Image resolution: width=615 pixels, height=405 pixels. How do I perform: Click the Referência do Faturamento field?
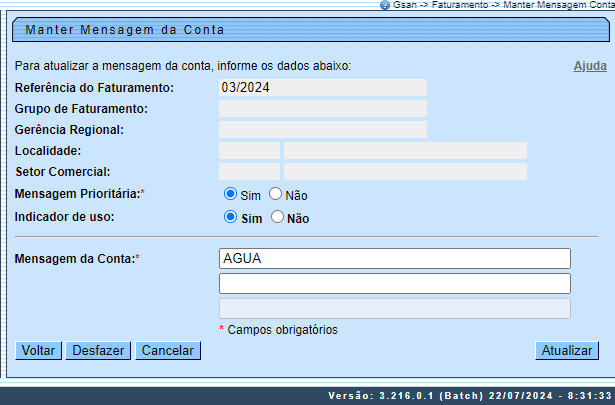[322, 87]
